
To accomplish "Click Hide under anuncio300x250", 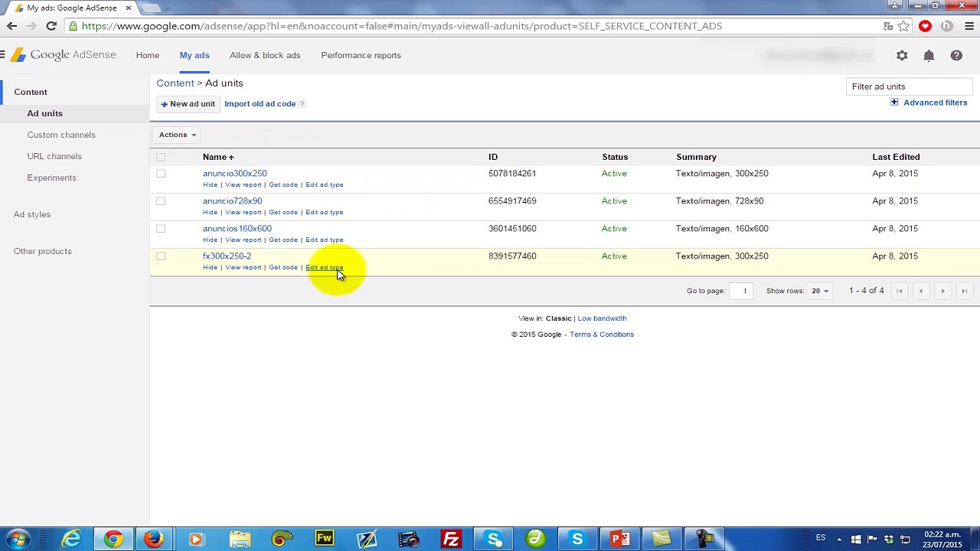I will tap(210, 184).
